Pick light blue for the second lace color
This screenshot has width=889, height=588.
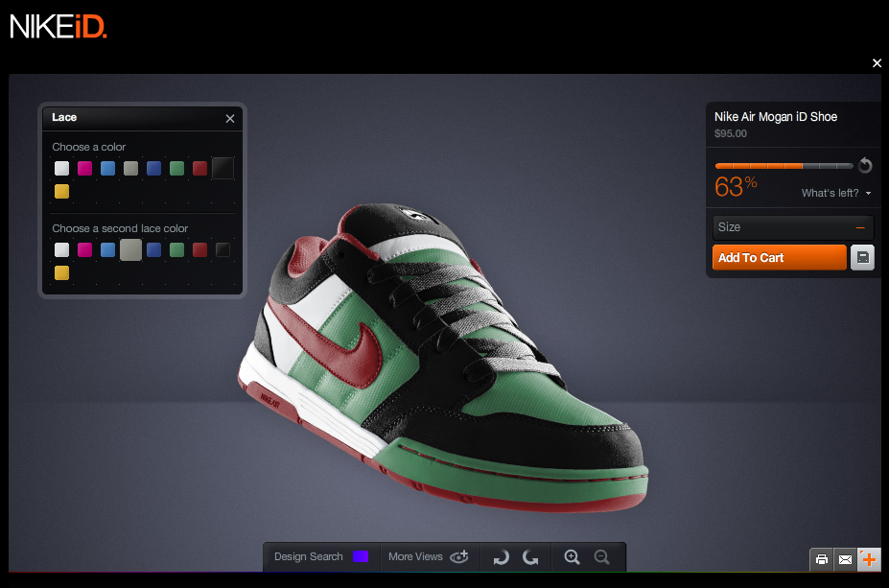(x=107, y=250)
